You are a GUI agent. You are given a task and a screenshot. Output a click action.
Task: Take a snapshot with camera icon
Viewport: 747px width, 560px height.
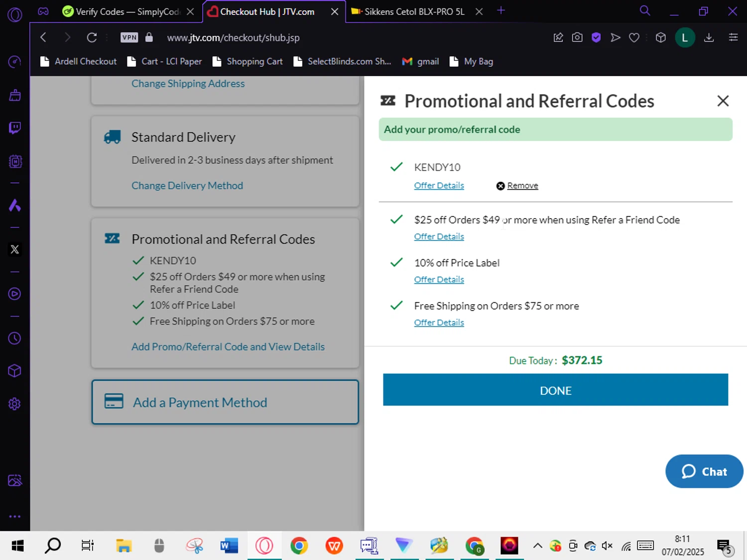pos(577,37)
